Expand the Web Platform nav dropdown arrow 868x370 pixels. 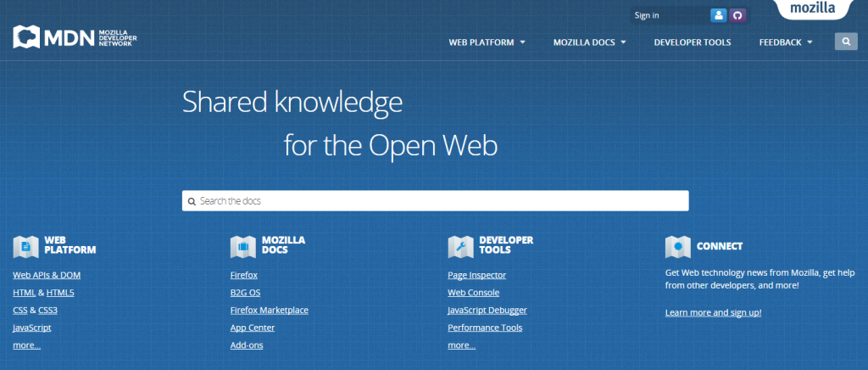pyautogui.click(x=522, y=42)
